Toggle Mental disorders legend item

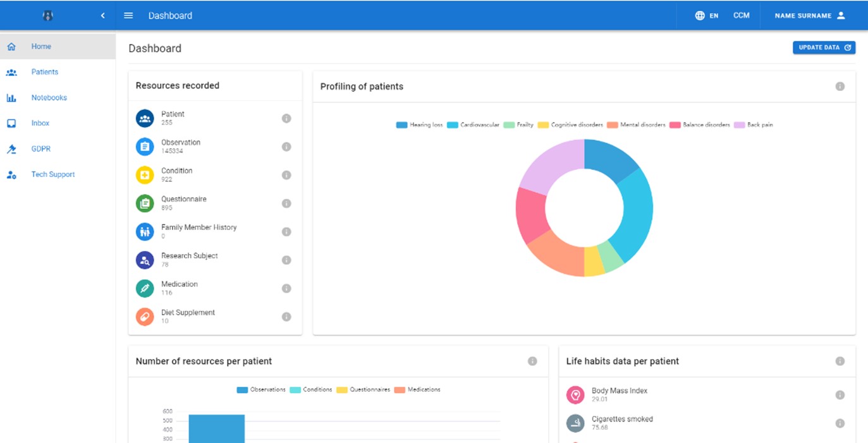636,125
